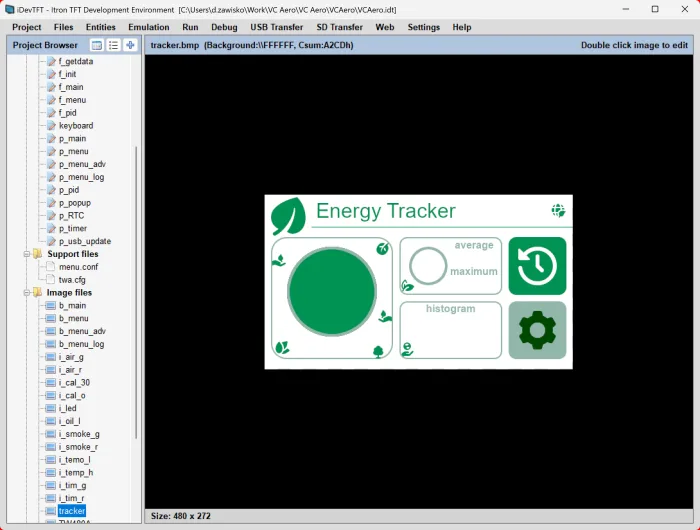This screenshot has height=530, width=700.
Task: Maximize the iDevTFT window
Action: [655, 9]
